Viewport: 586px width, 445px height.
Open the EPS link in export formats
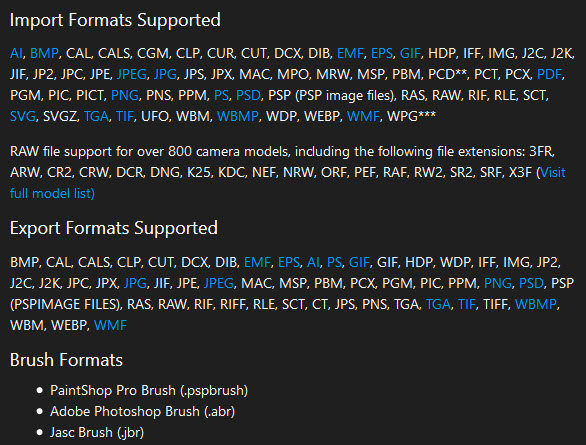[x=289, y=262]
